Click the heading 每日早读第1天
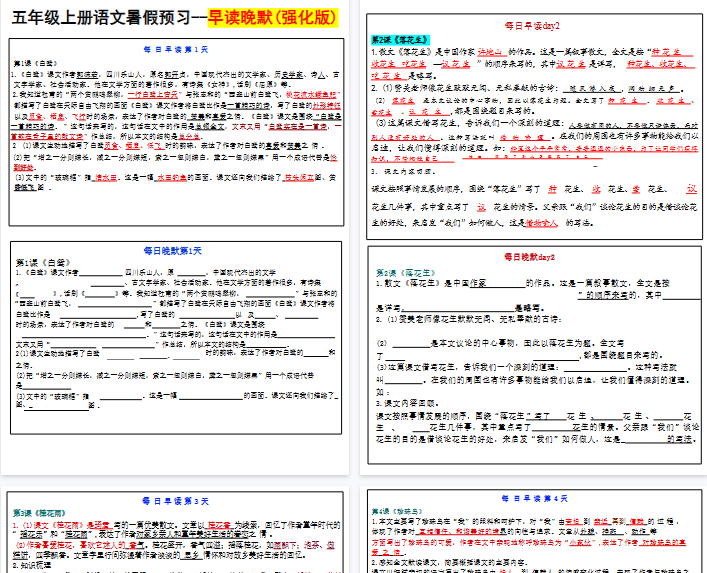Image resolution: width=707 pixels, height=573 pixels. pos(176,50)
